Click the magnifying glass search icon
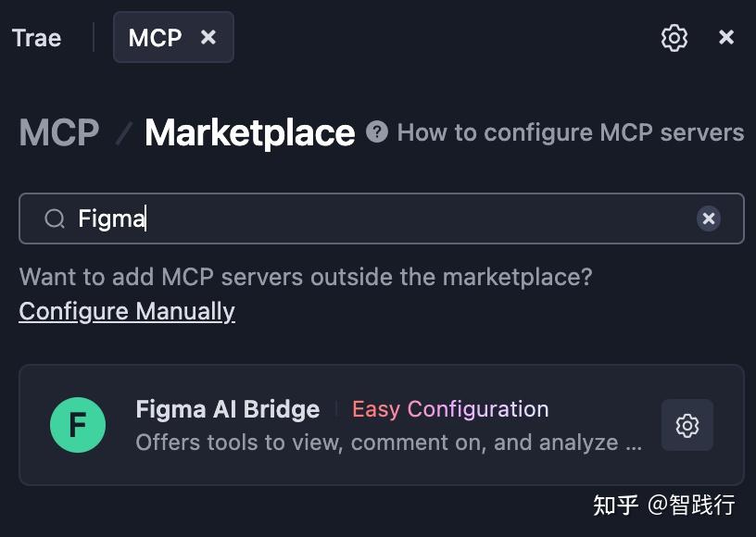 pos(55,218)
